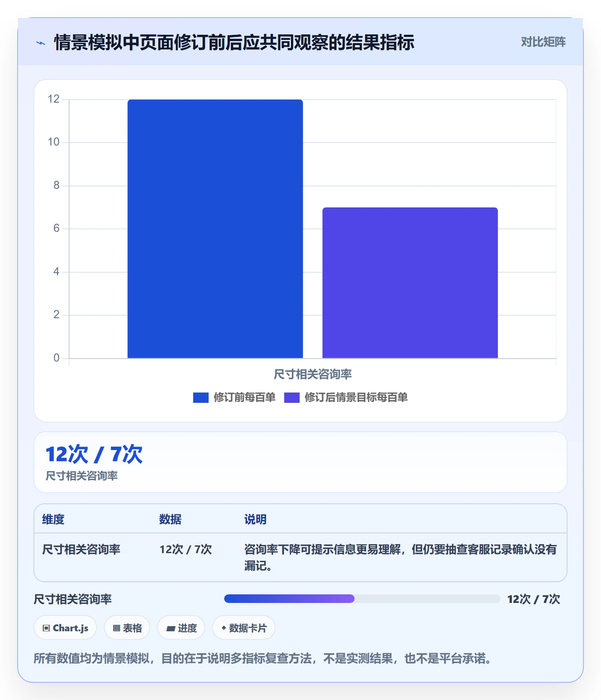
Task: Click the chart title heading text
Action: point(234,43)
